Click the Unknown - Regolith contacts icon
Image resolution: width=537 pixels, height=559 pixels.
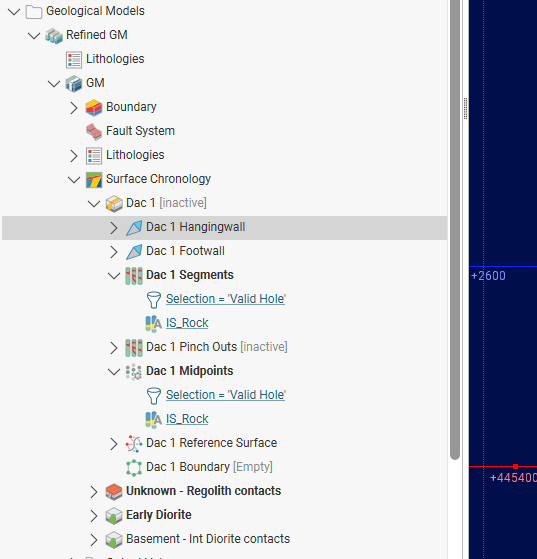pos(114,491)
